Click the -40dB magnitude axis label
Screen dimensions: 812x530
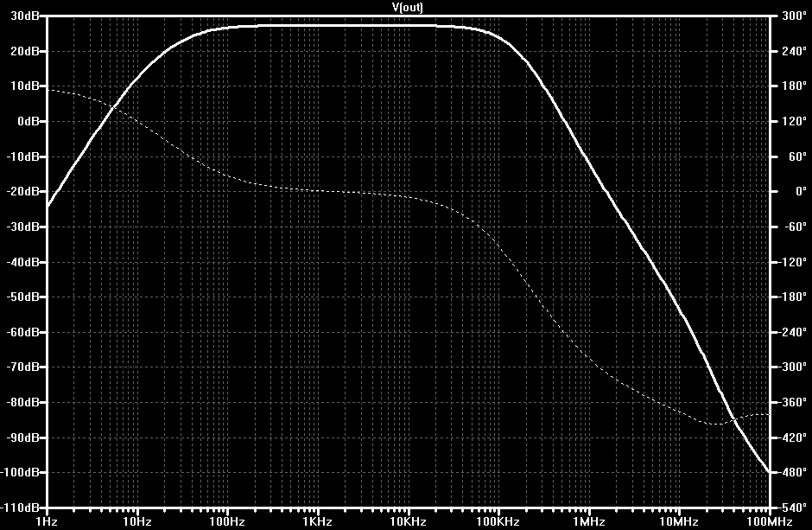pyautogui.click(x=22, y=262)
